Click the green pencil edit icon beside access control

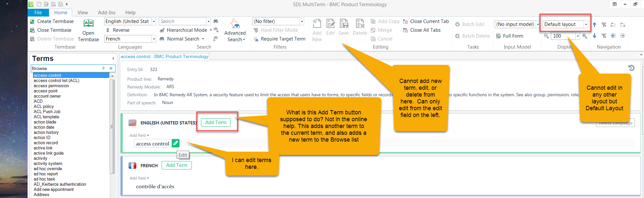pos(175,143)
